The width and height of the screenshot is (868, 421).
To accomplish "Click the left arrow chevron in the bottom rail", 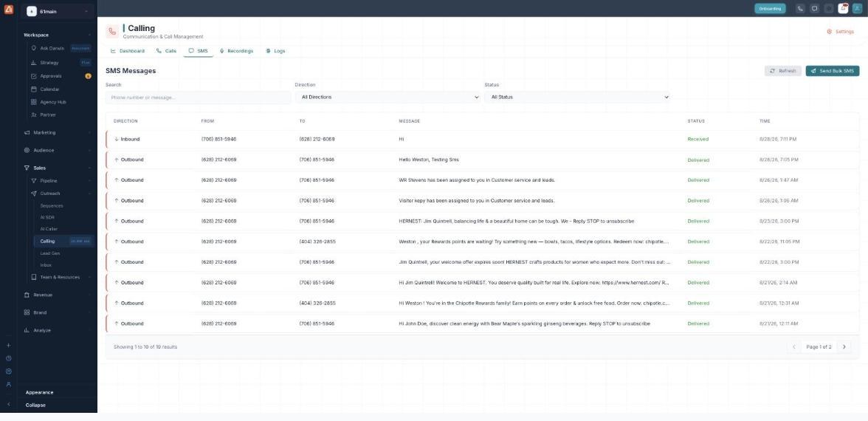I will [8, 405].
